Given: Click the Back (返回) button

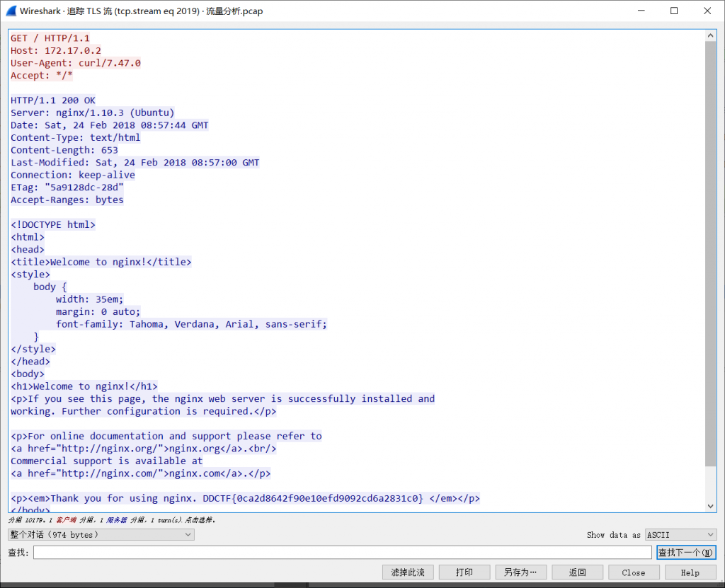Looking at the screenshot, I should (578, 572).
